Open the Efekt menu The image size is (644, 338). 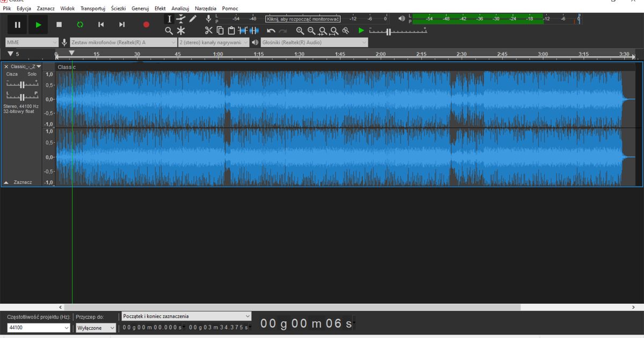160,9
